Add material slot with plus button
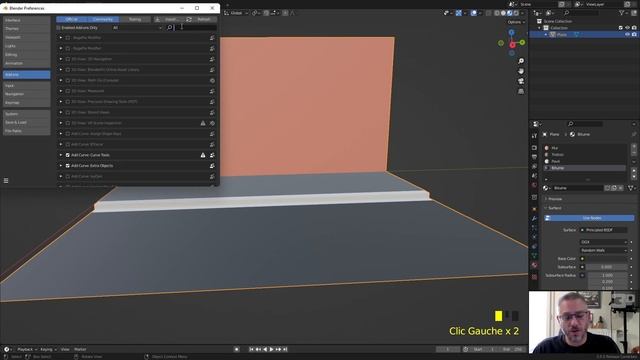The width and height of the screenshot is (640, 360). point(634,146)
